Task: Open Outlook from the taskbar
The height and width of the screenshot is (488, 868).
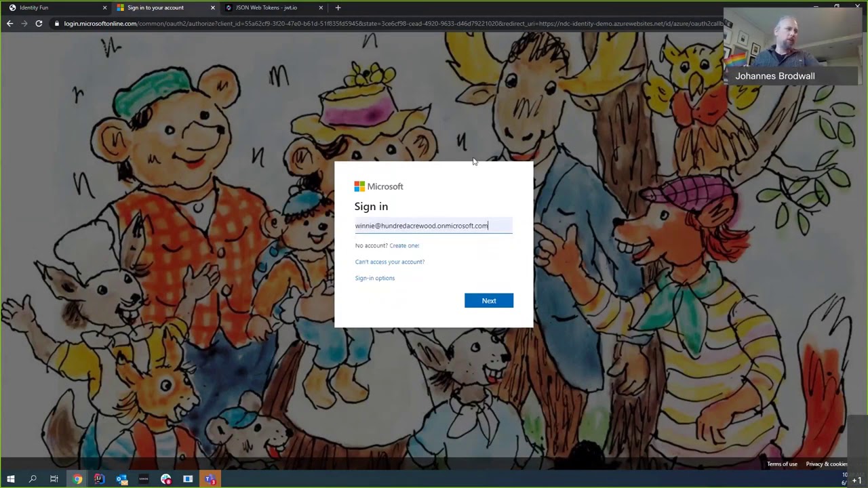Action: point(121,479)
